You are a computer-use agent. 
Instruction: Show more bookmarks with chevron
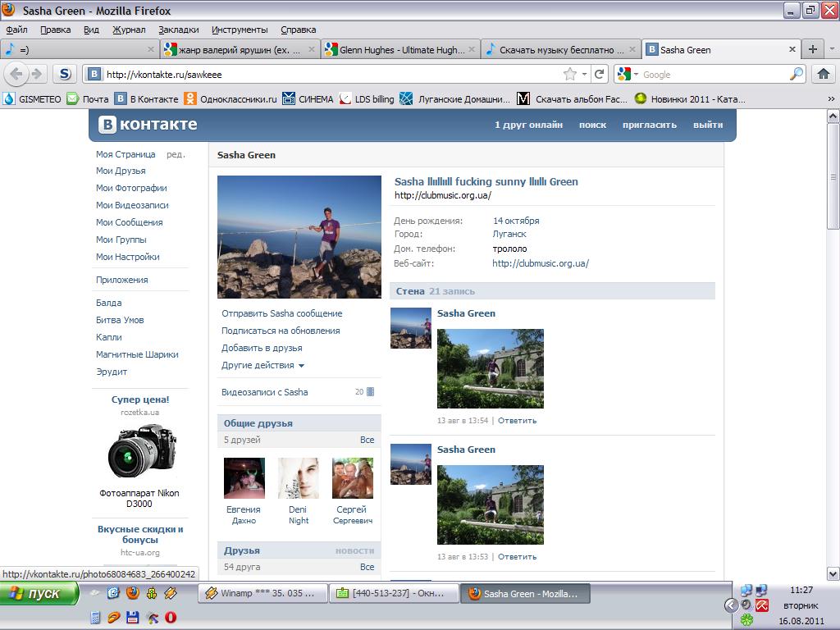(831, 99)
